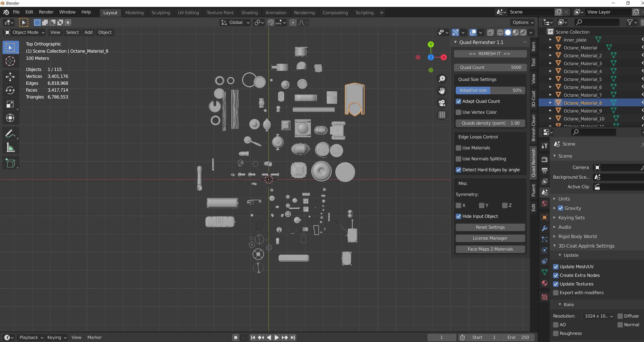Switch to the Shading workspace tab
Screen dimensions: 644x342
(249, 12)
